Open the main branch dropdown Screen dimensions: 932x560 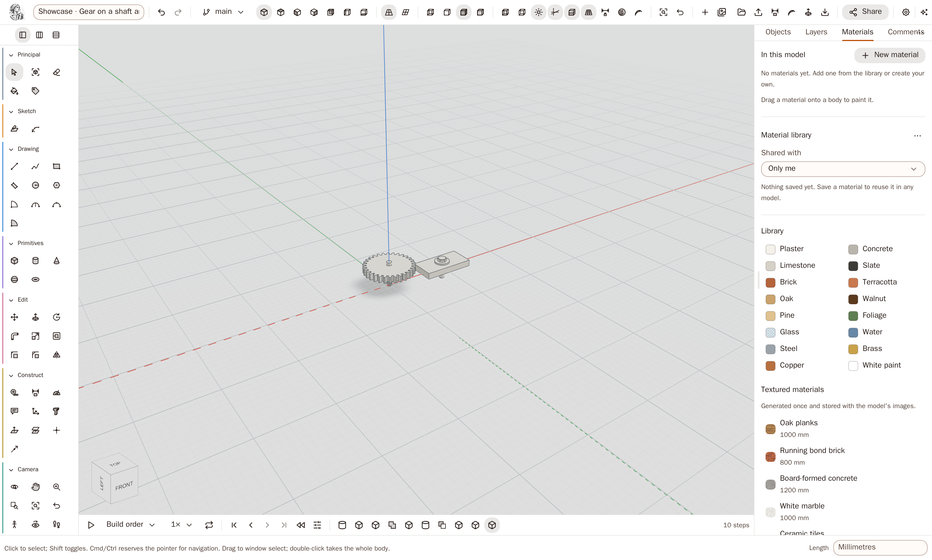click(223, 12)
